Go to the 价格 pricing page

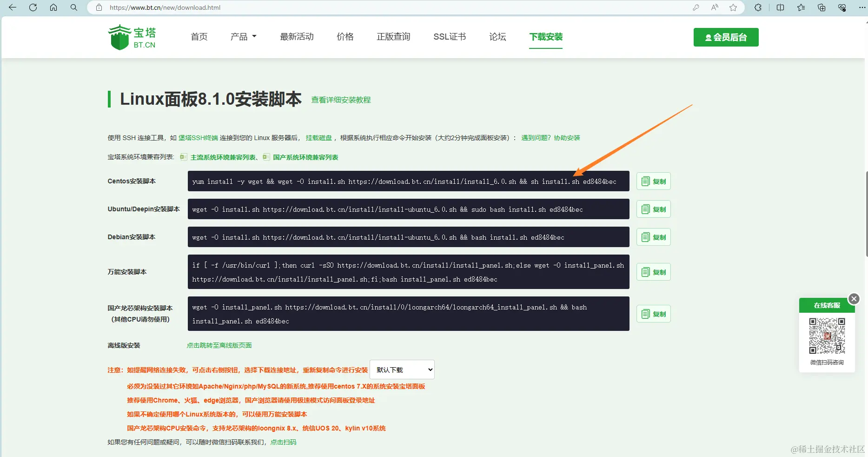click(345, 37)
